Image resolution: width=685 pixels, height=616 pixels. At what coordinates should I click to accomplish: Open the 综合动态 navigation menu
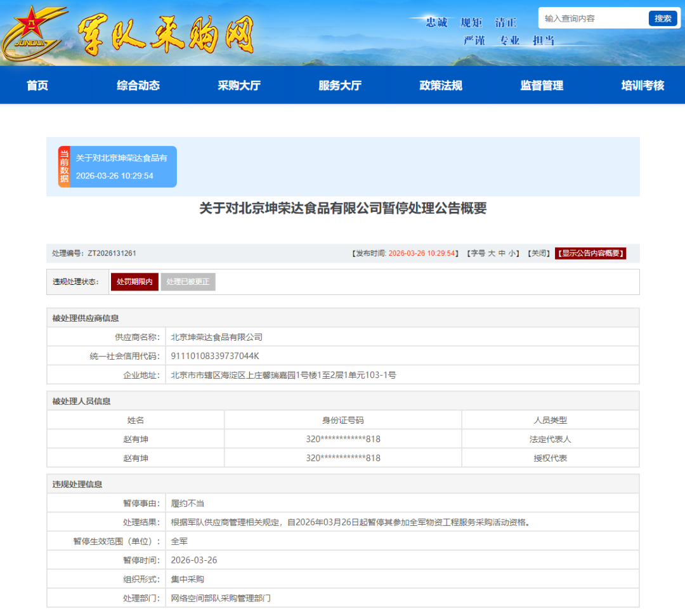coord(138,85)
